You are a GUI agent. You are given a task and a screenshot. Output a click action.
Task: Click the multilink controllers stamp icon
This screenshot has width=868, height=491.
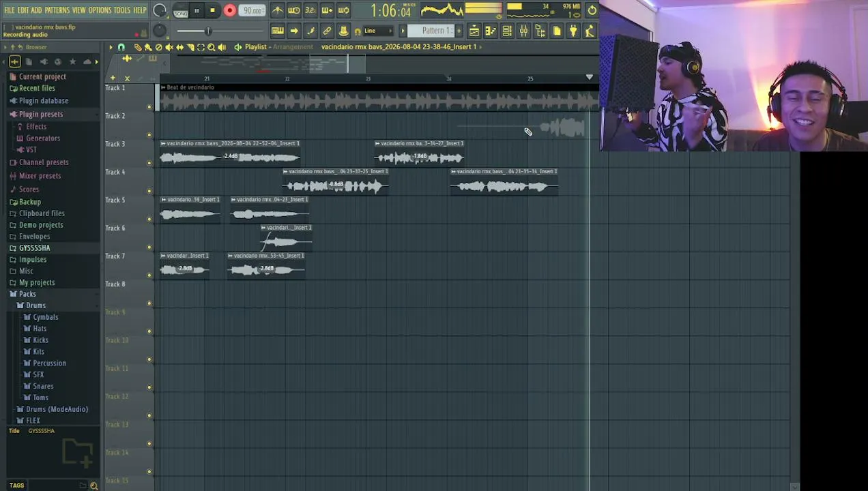(x=343, y=31)
